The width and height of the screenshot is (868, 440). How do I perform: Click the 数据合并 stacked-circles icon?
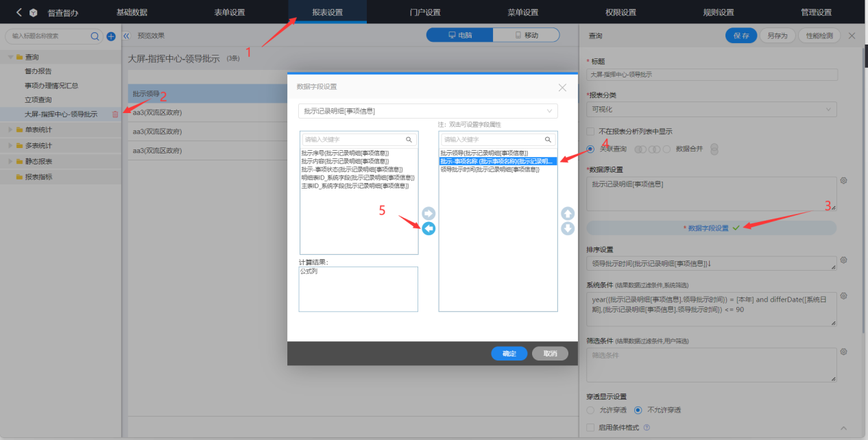click(x=714, y=149)
